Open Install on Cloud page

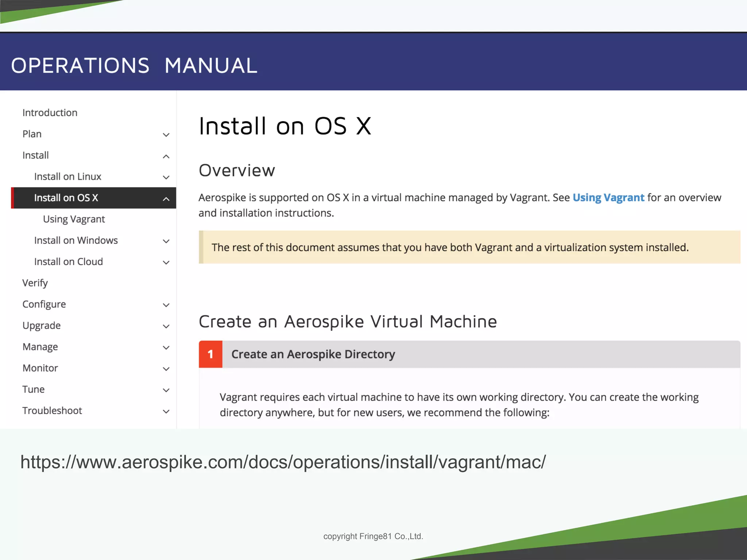point(69,262)
